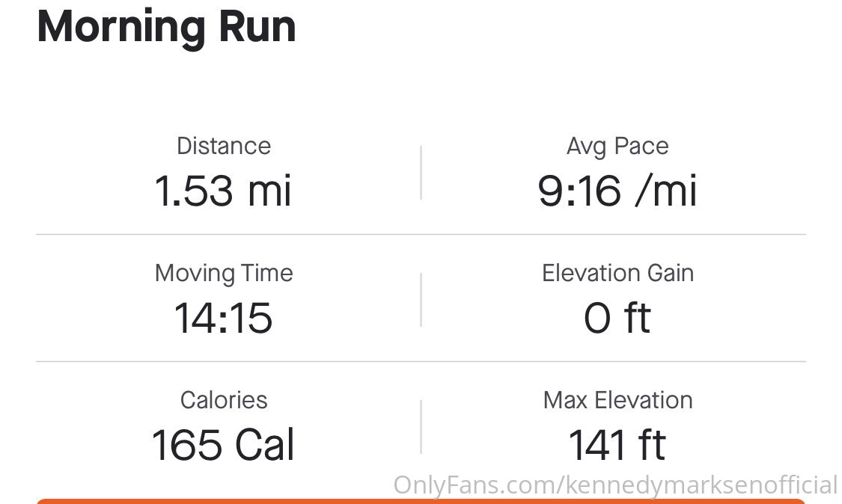This screenshot has width=842, height=504.
Task: Select the Avg Pace label
Action: pyautogui.click(x=617, y=147)
